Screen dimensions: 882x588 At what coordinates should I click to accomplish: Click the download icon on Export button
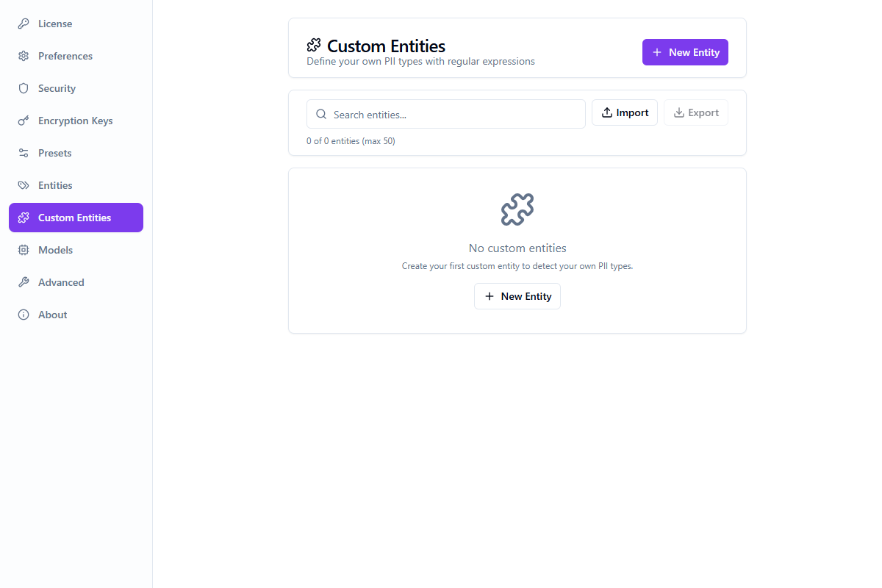tap(678, 112)
